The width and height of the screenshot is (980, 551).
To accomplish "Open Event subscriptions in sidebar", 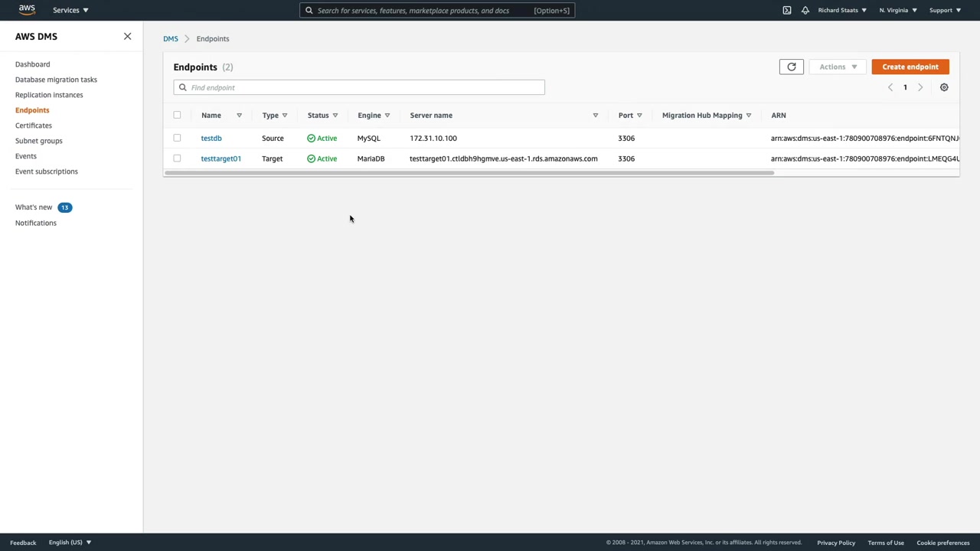I will tap(46, 171).
